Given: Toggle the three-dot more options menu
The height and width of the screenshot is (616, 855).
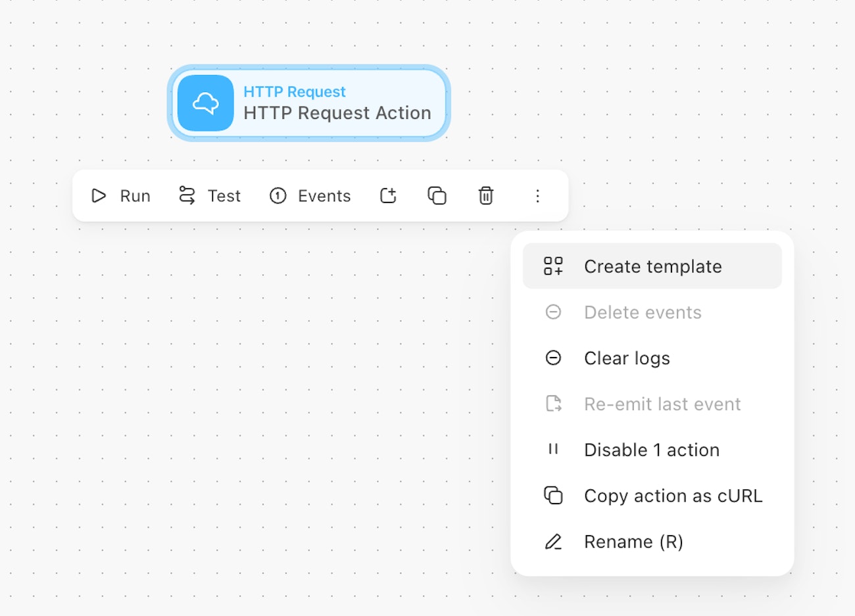Looking at the screenshot, I should point(537,196).
